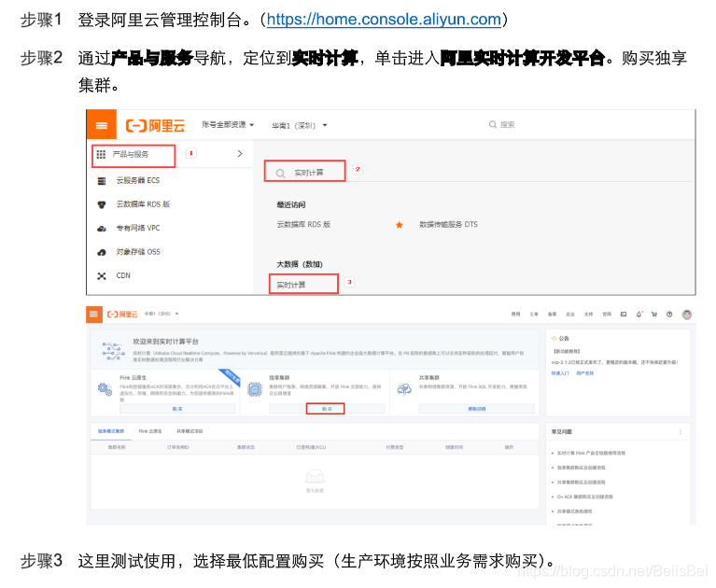Open 云数据库 RDS 版 under 最近访问
Screen dimensions: 716x588
(x=303, y=225)
